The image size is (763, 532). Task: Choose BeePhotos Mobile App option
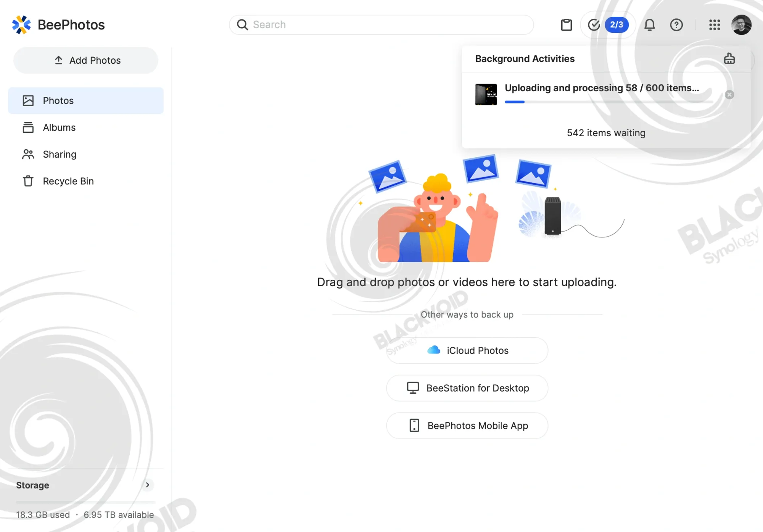467,426
